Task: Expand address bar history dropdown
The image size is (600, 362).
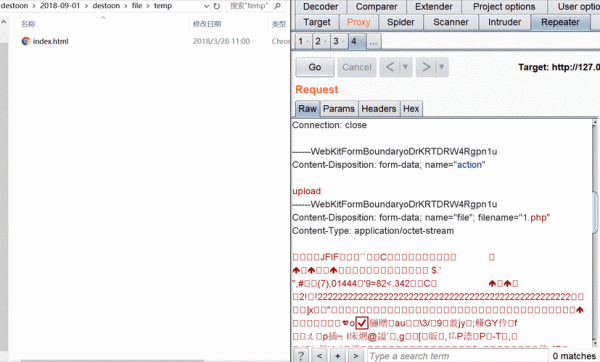Action: pyautogui.click(x=207, y=6)
